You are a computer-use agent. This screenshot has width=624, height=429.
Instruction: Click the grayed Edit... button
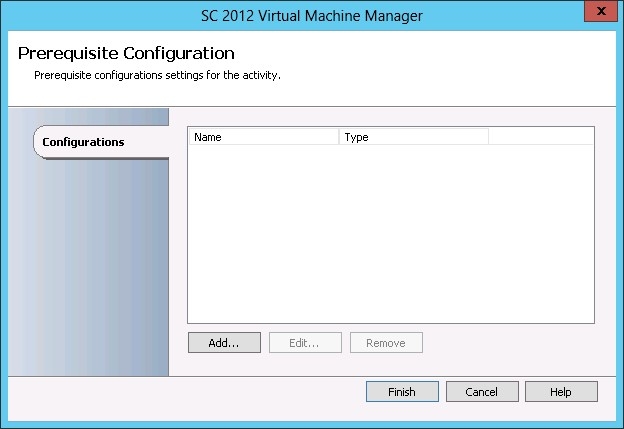(305, 343)
